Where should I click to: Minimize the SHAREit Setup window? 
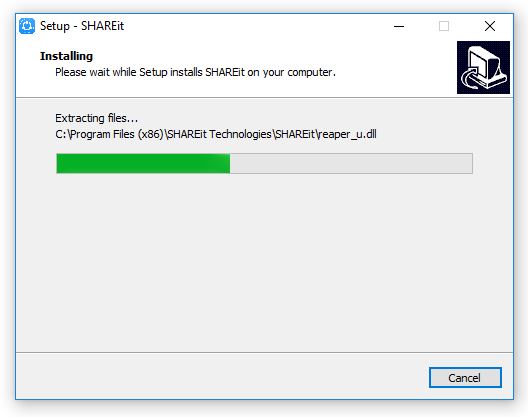(x=399, y=26)
